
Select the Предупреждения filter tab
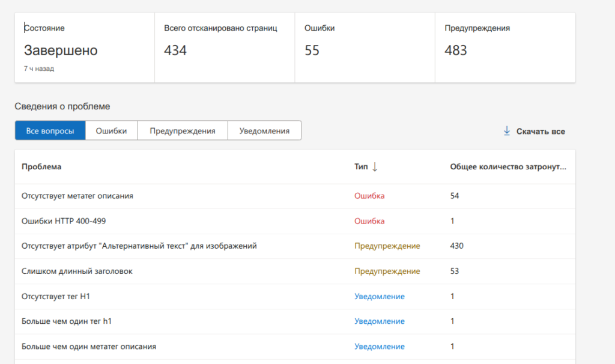coord(183,131)
